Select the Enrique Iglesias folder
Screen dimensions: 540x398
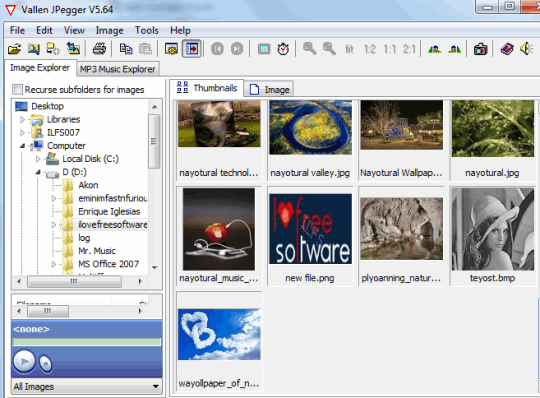[109, 211]
